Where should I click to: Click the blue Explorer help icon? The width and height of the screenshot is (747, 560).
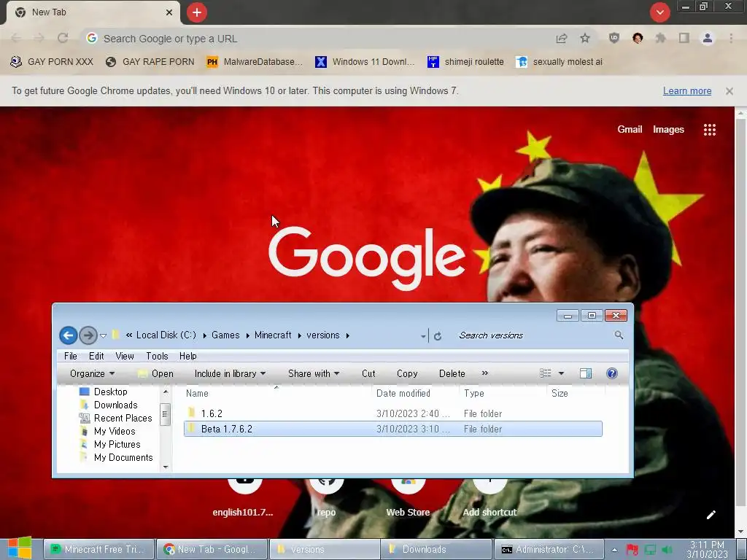(612, 374)
